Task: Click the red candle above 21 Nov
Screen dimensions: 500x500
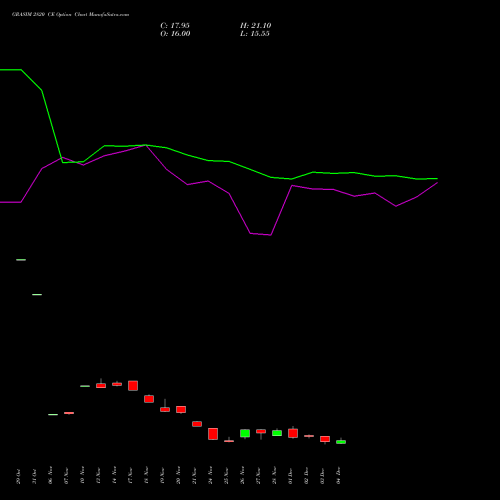Action: 197,424
